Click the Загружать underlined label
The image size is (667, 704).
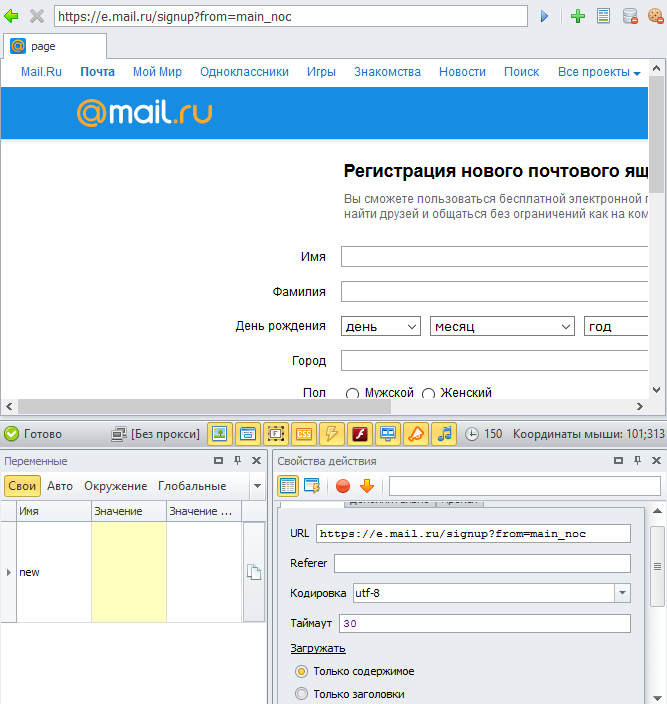coord(318,648)
